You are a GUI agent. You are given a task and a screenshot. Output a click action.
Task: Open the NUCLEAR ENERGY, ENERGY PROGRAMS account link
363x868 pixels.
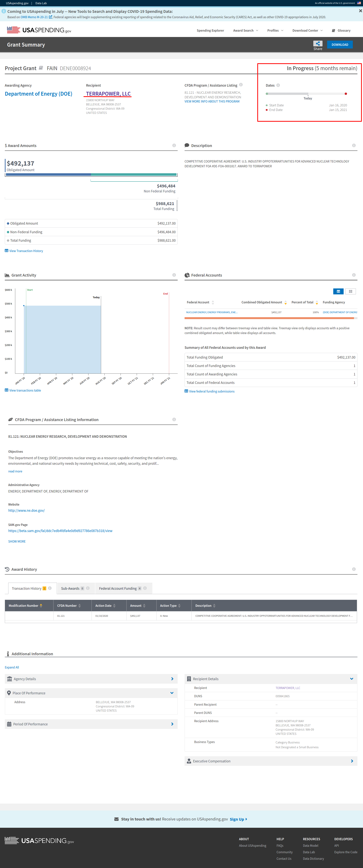pos(211,312)
